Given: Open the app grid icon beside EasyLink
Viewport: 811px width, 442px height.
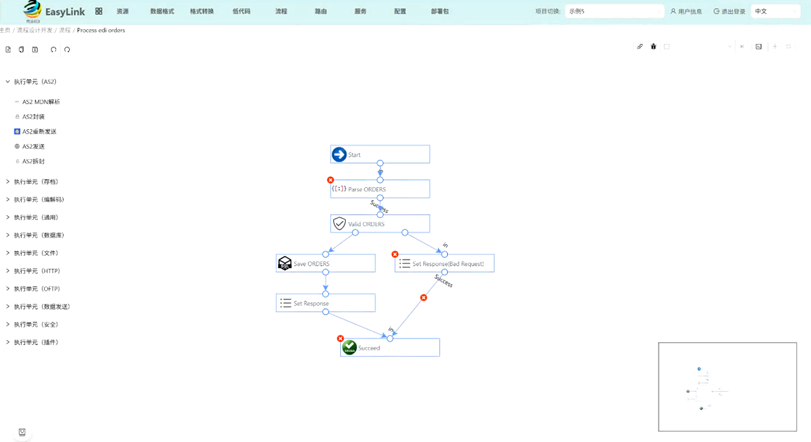Looking at the screenshot, I should click(x=98, y=11).
